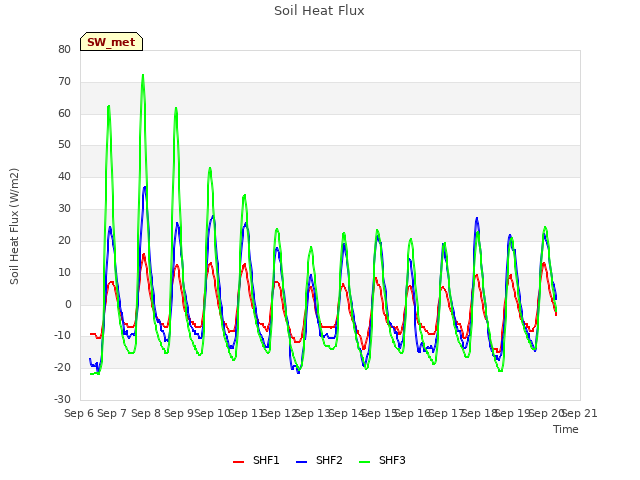
Task: Click the 80 y-axis tick label
Action: [x=64, y=49]
